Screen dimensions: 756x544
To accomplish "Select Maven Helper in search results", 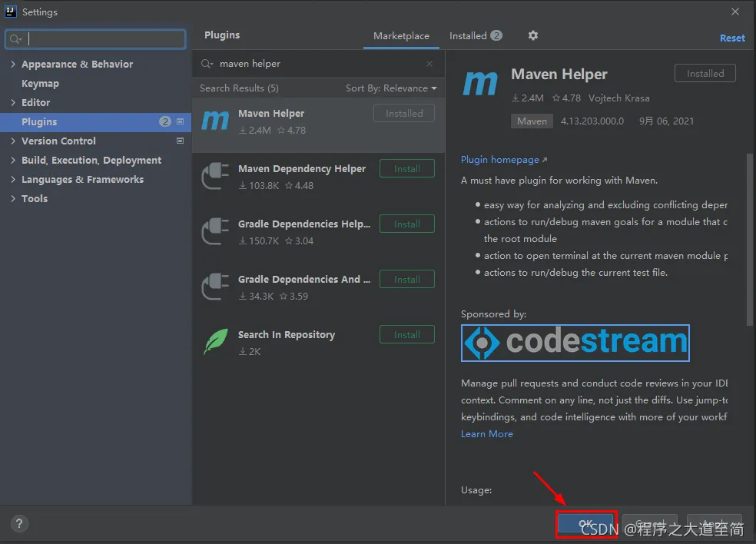I will (318, 125).
